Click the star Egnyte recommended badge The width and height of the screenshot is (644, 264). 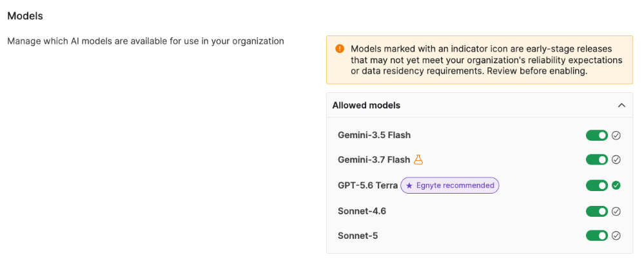tap(450, 185)
